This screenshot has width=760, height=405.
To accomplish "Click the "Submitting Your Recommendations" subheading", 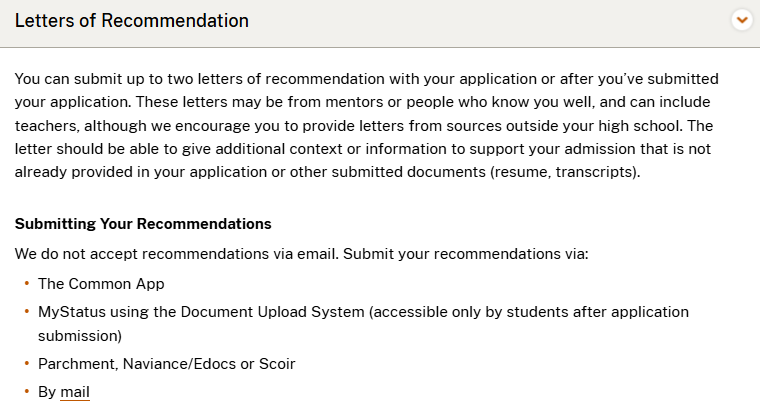I will point(143,223).
